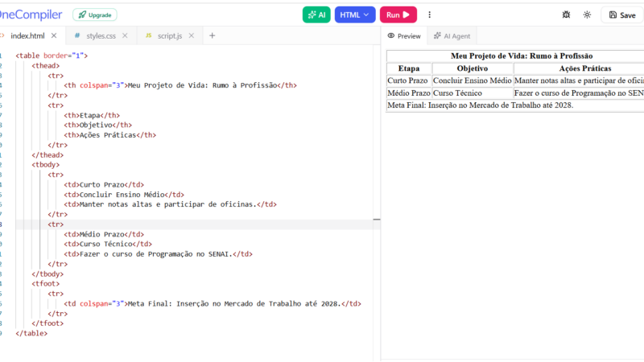Screen dimensions: 644x362
Task: Add a new file with plus icon
Action: [212, 35]
